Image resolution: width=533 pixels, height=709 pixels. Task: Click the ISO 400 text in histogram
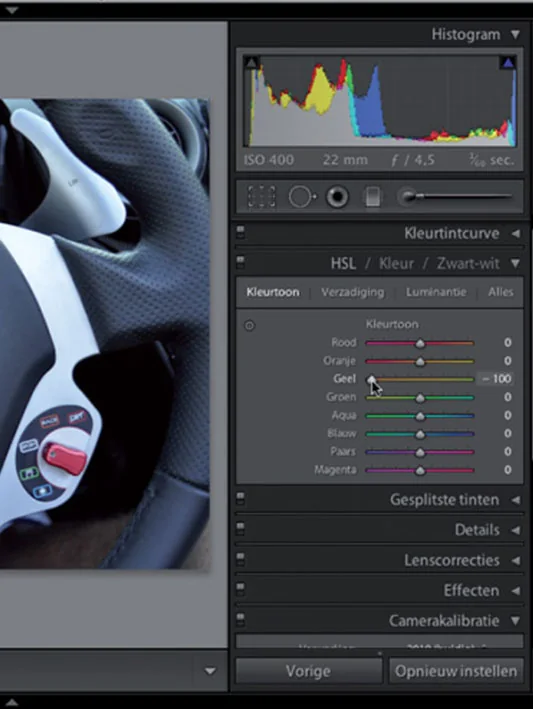[269, 160]
